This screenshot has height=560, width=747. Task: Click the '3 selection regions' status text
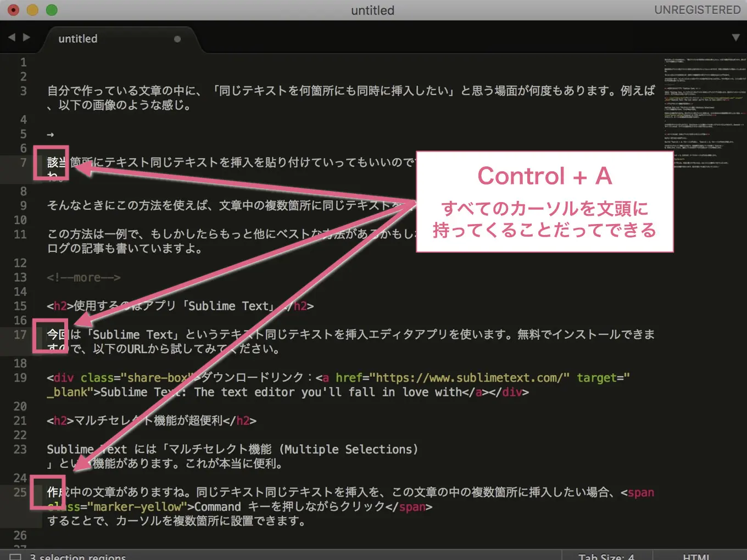click(x=77, y=557)
